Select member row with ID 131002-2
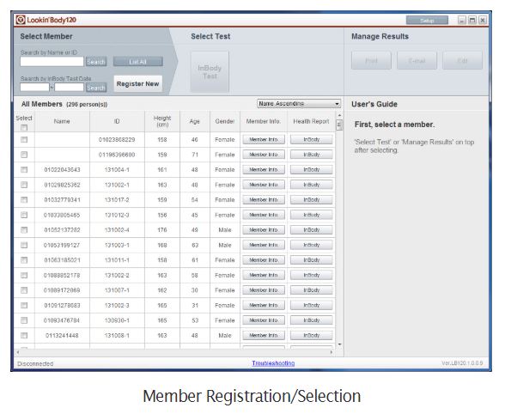The image size is (511, 420). pyautogui.click(x=24, y=276)
